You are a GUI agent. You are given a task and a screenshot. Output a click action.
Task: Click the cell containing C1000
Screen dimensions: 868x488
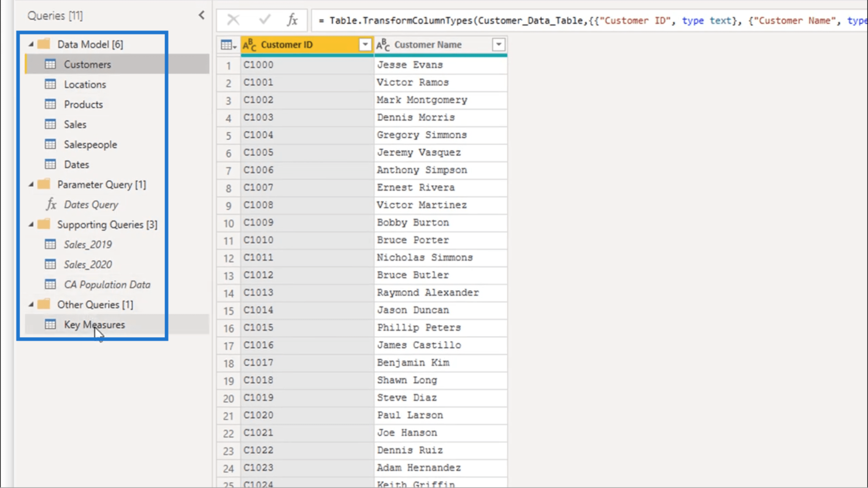pos(307,65)
